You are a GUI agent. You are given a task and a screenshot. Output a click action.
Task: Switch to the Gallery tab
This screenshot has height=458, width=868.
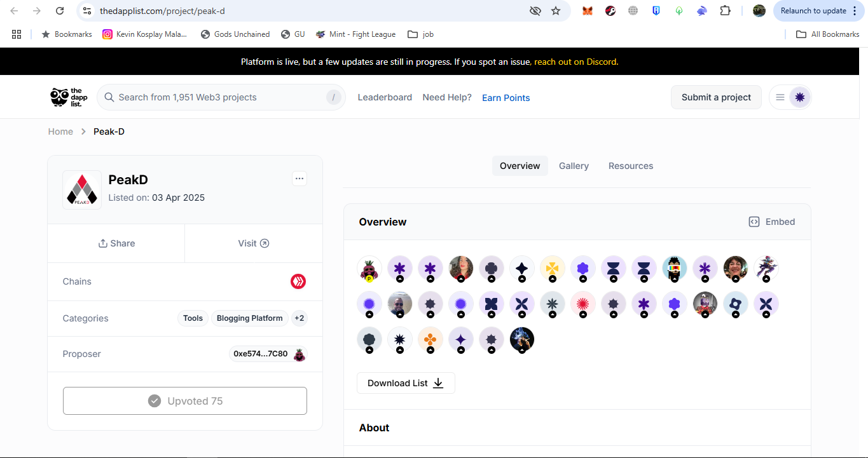(x=574, y=166)
